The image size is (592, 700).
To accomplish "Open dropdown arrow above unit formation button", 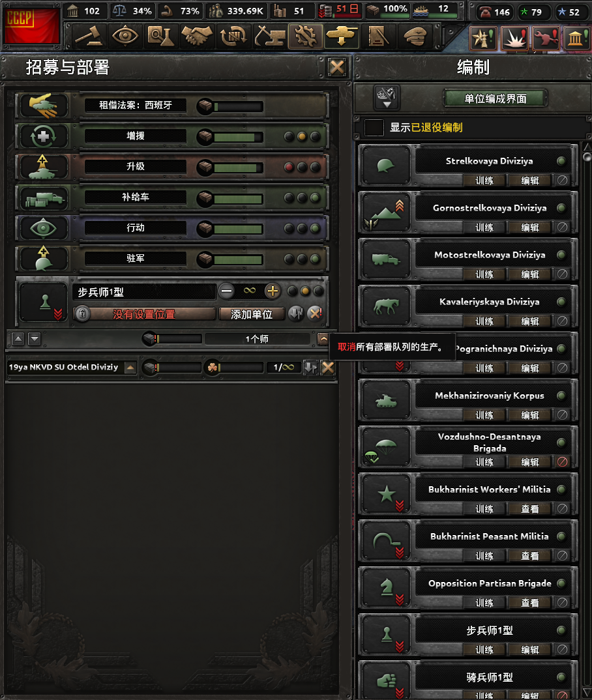I will [x=387, y=98].
